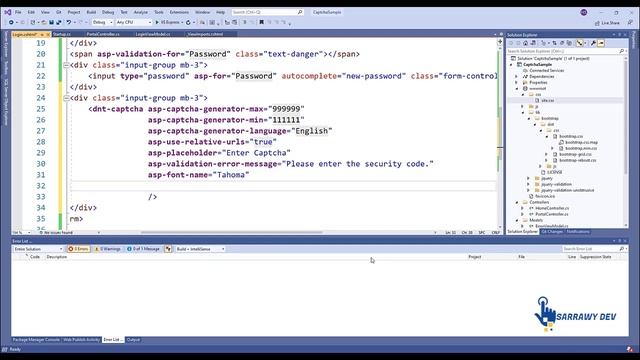Open the Debug menu
The width and height of the screenshot is (640, 360).
(x=108, y=12)
